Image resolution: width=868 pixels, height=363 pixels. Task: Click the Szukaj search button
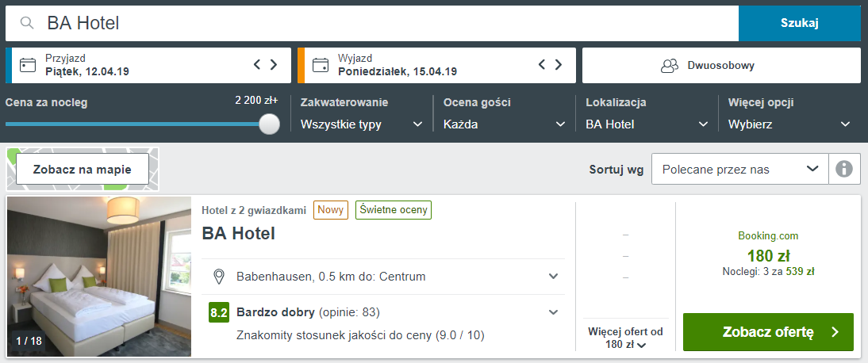(x=800, y=23)
